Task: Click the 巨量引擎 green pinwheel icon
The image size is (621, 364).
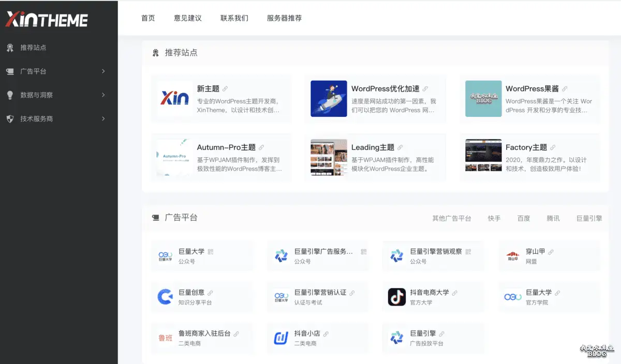Action: 396,338
